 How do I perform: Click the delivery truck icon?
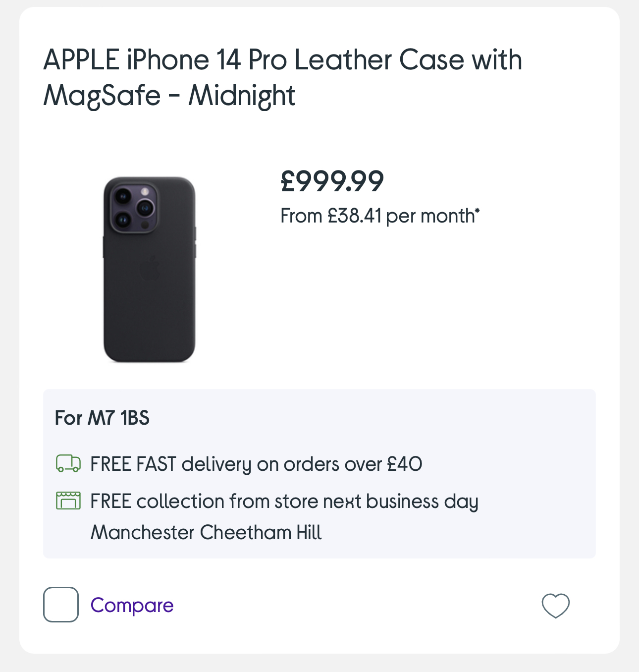[68, 464]
